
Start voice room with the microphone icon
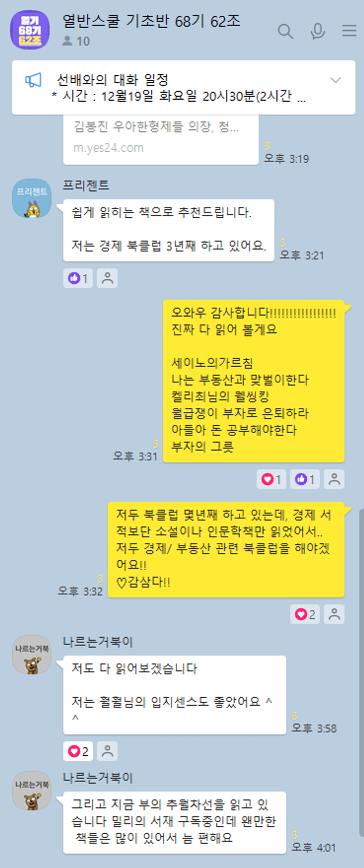317,31
